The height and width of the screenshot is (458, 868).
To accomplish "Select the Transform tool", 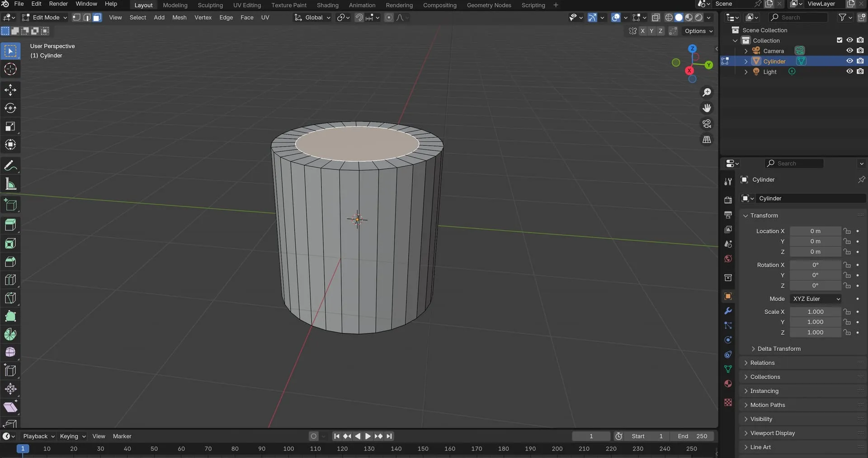I will point(10,145).
